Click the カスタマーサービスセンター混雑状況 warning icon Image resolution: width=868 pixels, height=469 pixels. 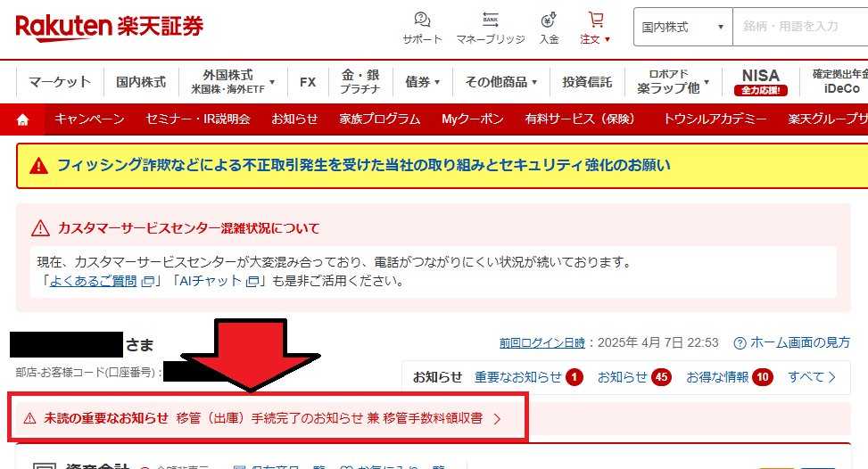click(40, 228)
